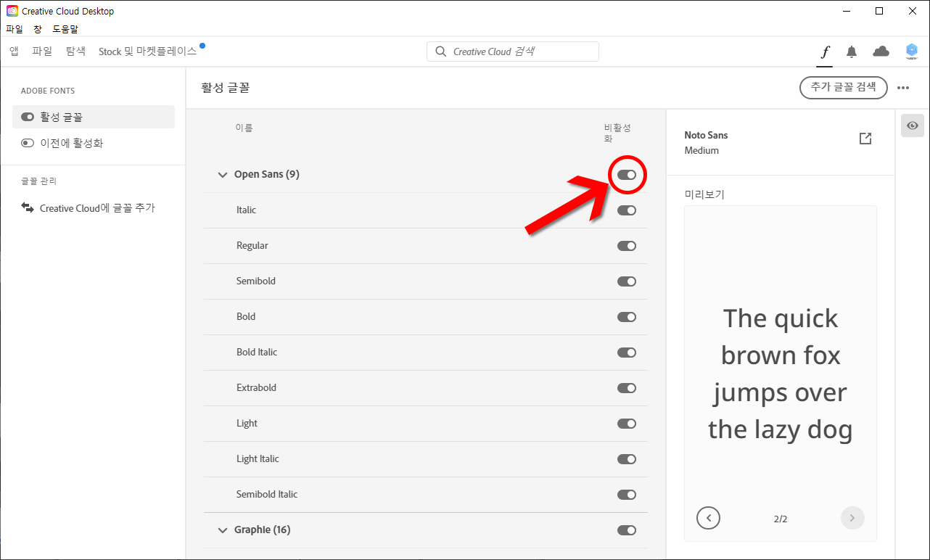Screen dimensions: 930x560
Task: Open Stock 및 마켓플레이스 tab
Action: pyautogui.click(x=148, y=52)
